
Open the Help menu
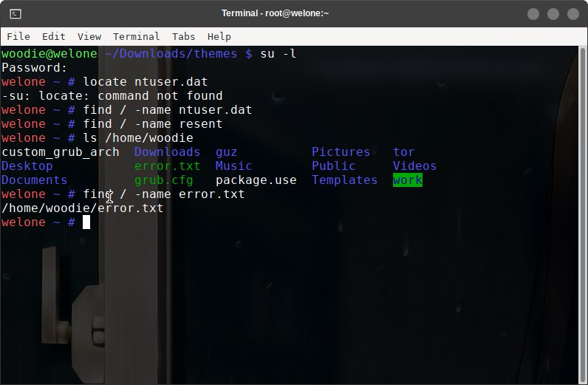click(219, 36)
